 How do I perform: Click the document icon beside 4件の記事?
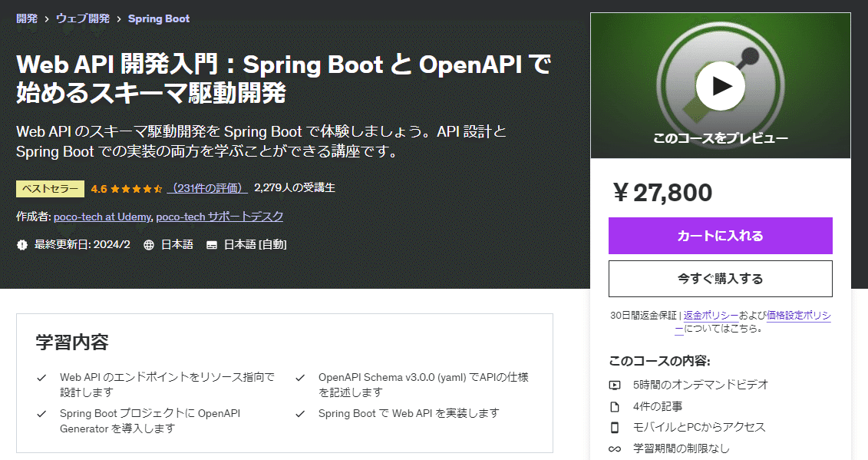point(614,407)
